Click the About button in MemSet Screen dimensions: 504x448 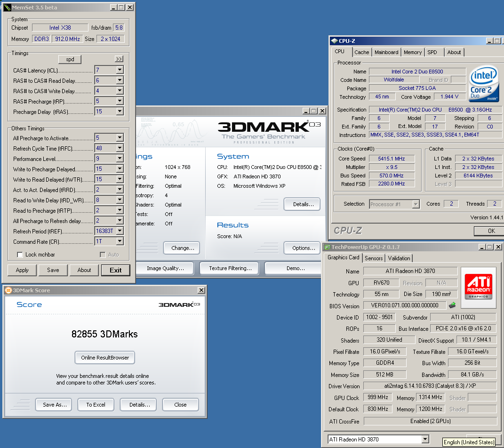pos(84,270)
